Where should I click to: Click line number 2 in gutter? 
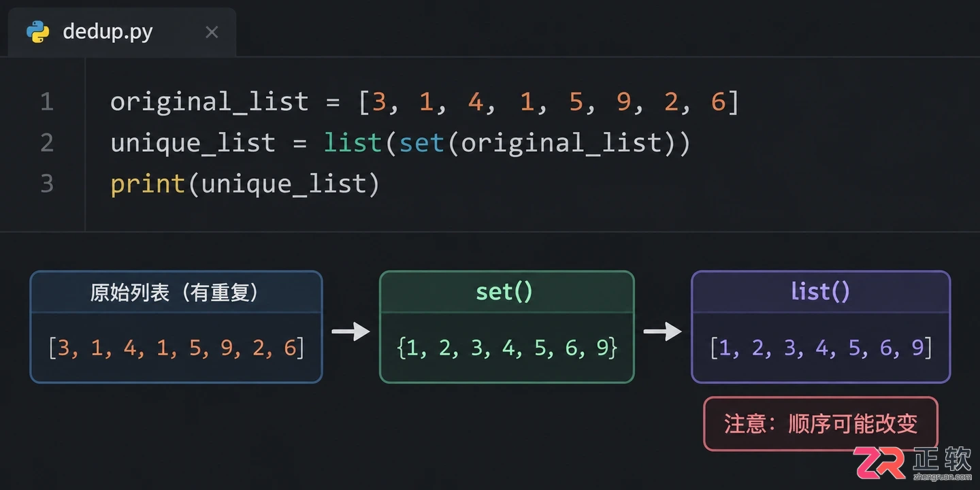(x=46, y=143)
